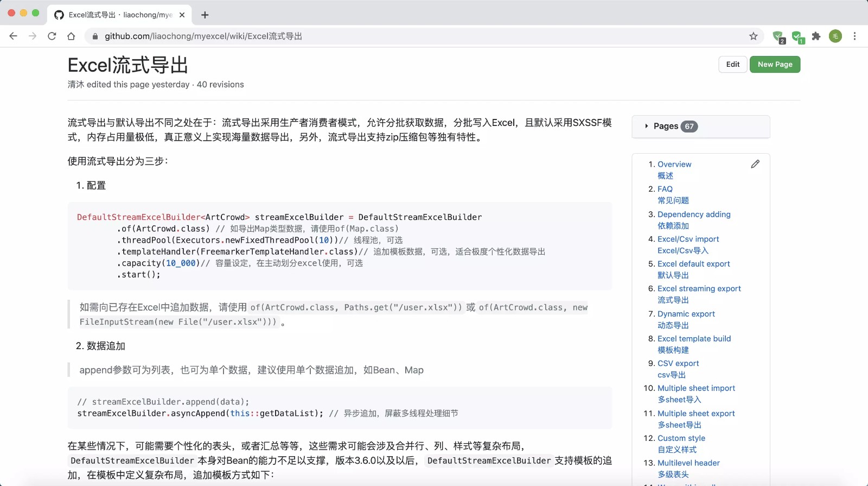Close the Excel流式导出 tab

182,15
